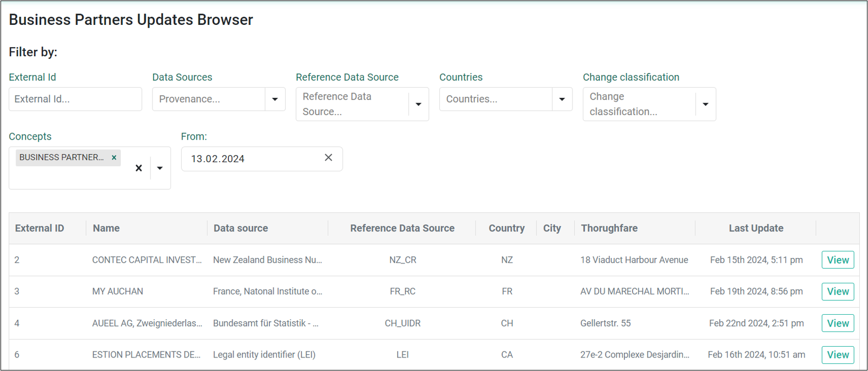868x371 pixels.
Task: View details for MY AUCHAN row
Action: pos(838,291)
